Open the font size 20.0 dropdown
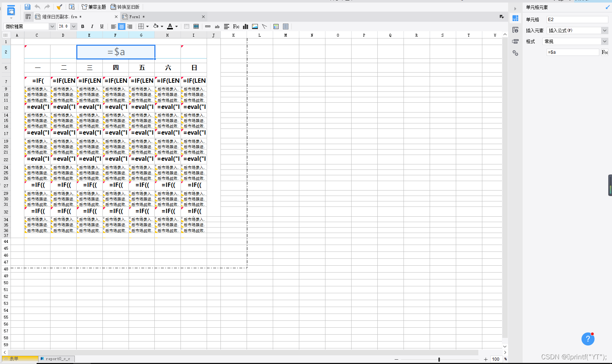The height and width of the screenshot is (364, 612). click(x=74, y=26)
